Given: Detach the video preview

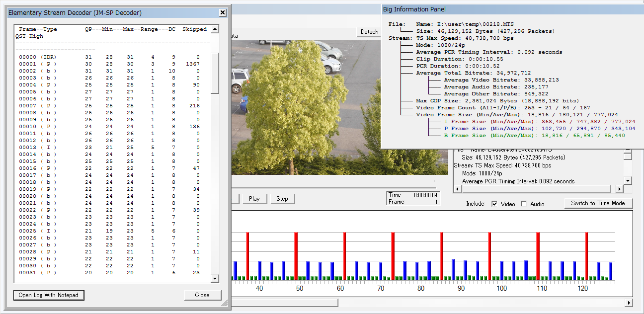Looking at the screenshot, I should [369, 32].
